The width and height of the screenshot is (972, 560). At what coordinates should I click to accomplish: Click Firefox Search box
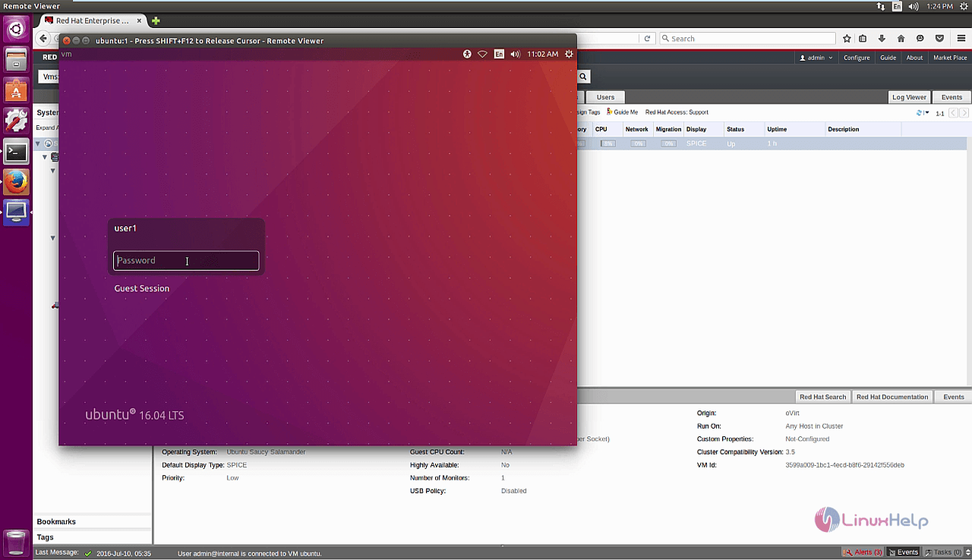point(746,39)
